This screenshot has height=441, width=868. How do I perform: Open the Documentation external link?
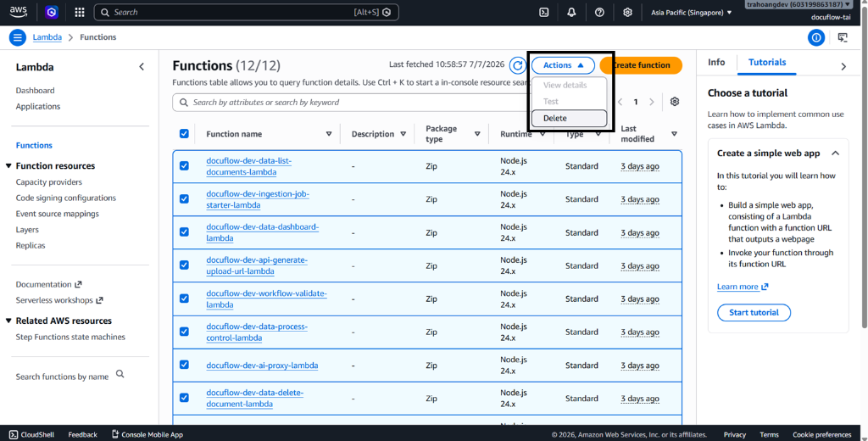pyautogui.click(x=48, y=284)
